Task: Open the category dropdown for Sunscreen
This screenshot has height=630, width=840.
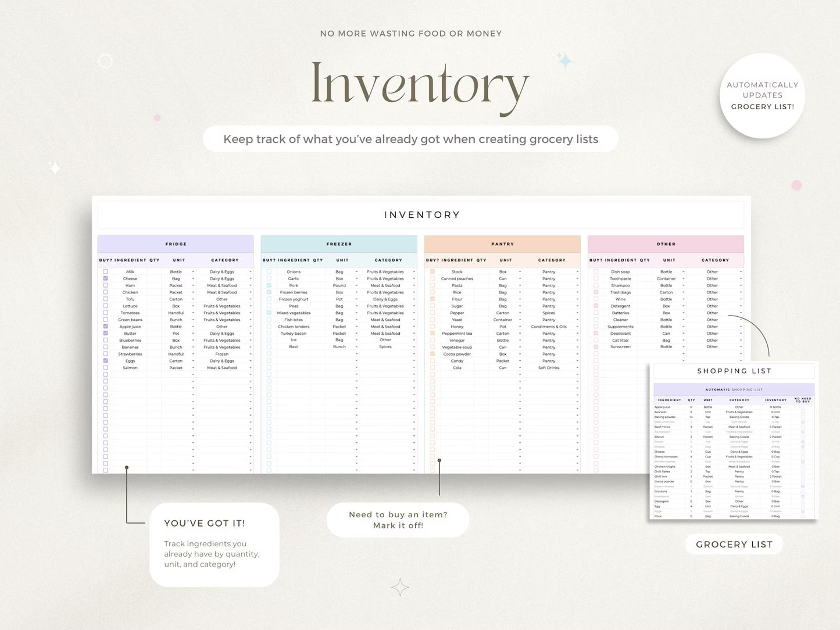Action: (741, 346)
